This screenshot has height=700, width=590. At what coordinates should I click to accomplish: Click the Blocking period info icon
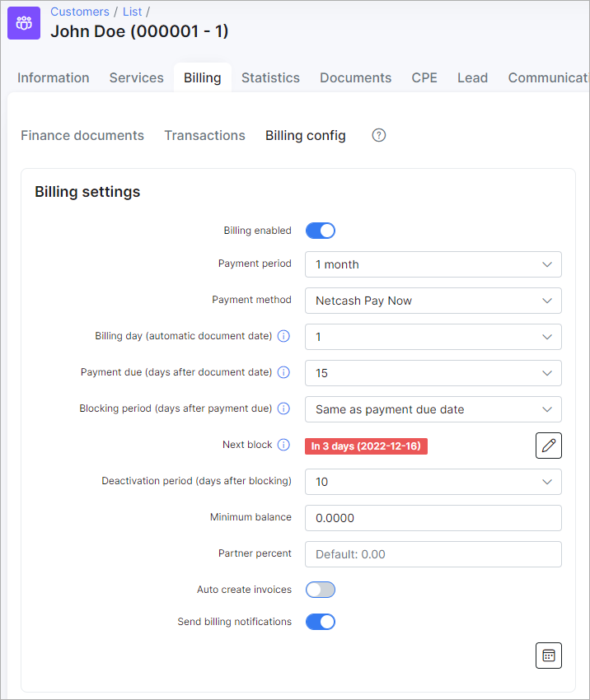pos(283,408)
